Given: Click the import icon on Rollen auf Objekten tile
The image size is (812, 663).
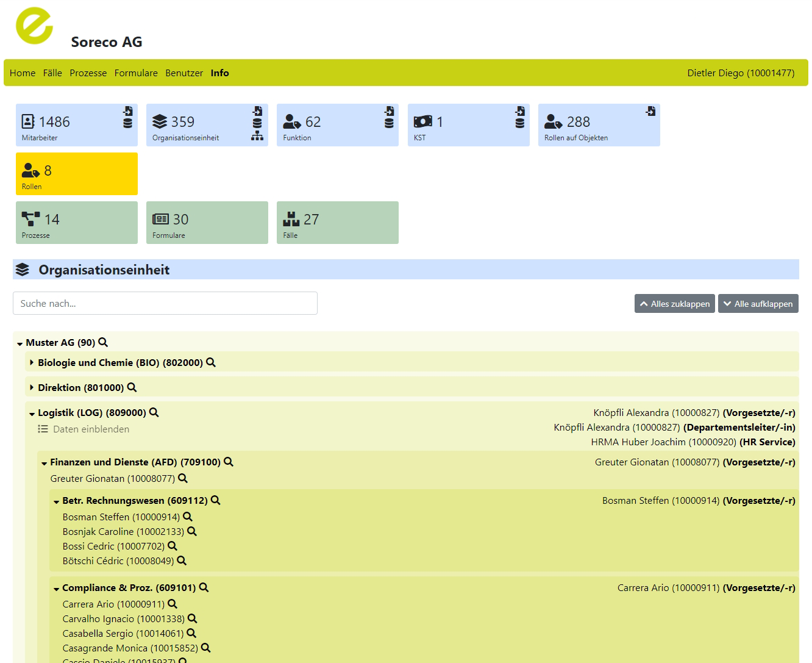Looking at the screenshot, I should point(650,111).
